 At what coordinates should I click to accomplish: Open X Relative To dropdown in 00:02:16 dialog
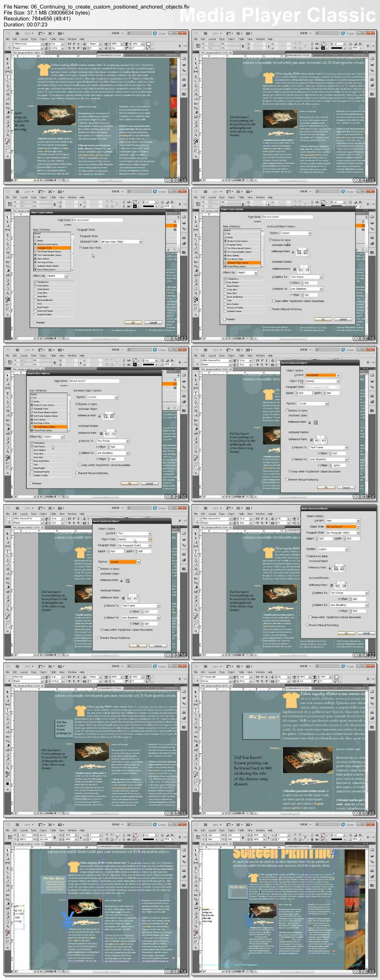pyautogui.click(x=306, y=276)
